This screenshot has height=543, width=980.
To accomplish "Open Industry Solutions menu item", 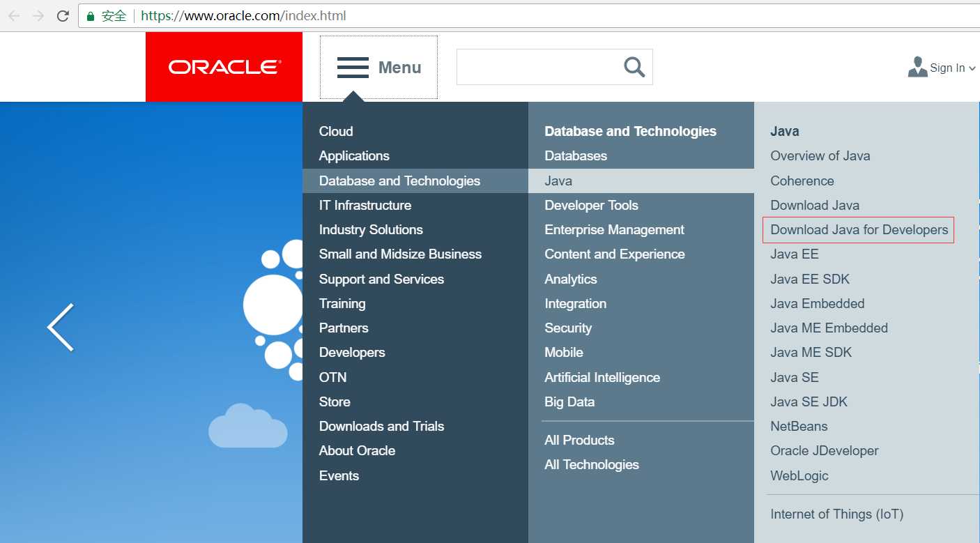I will tap(371, 229).
